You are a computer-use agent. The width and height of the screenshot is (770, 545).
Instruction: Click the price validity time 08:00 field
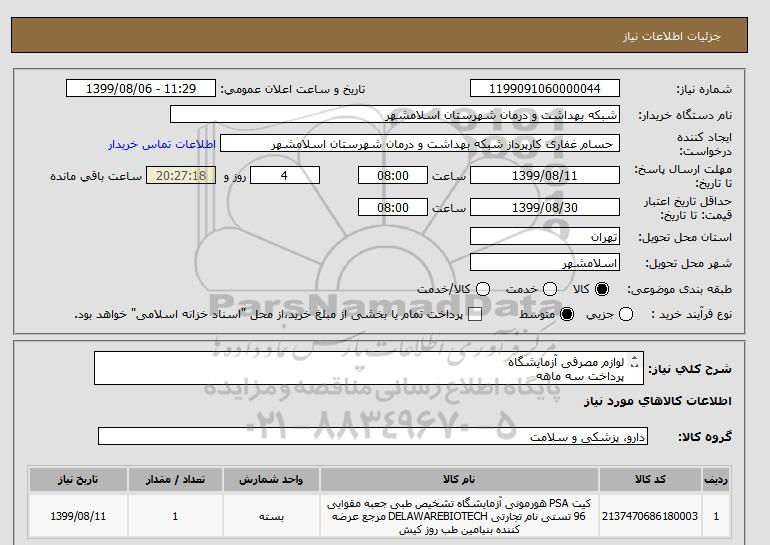tap(393, 207)
